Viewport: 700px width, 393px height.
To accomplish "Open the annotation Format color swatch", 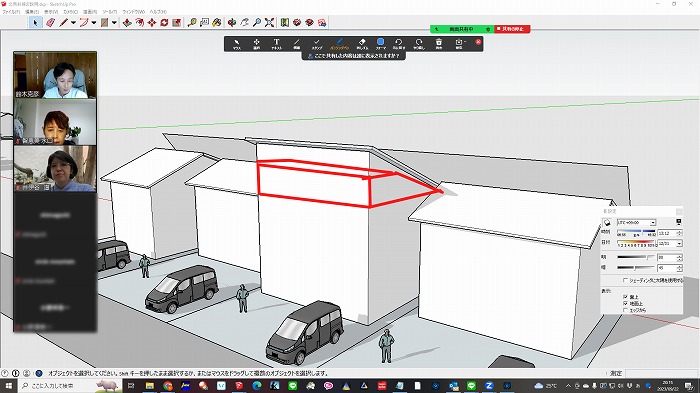I will (x=380, y=44).
